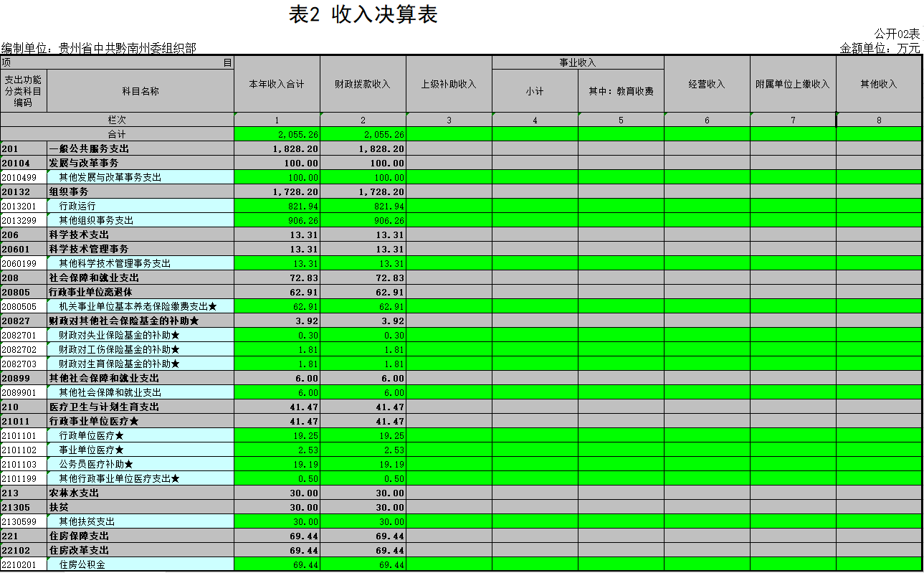
Task: Select the 合计 row label cell
Action: coord(117,134)
